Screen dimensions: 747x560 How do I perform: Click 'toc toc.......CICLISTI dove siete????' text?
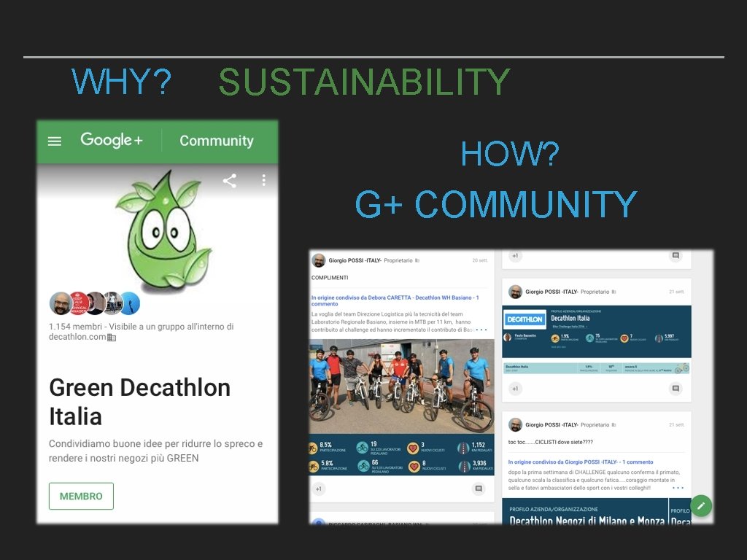click(550, 442)
